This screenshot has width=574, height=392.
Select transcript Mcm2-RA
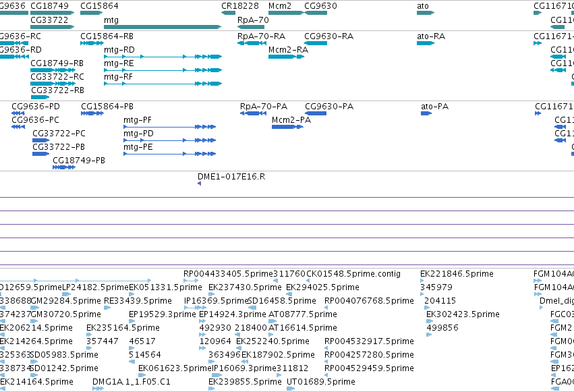pyautogui.click(x=286, y=57)
